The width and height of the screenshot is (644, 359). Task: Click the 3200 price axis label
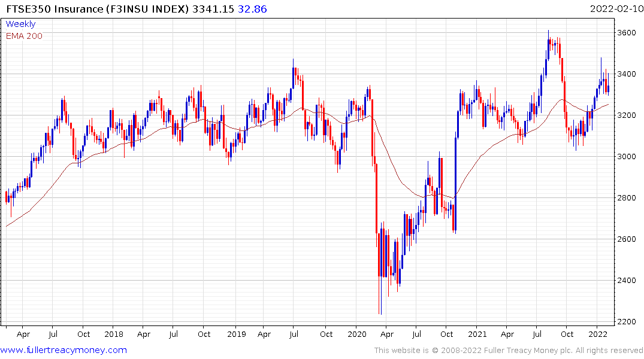tap(627, 115)
